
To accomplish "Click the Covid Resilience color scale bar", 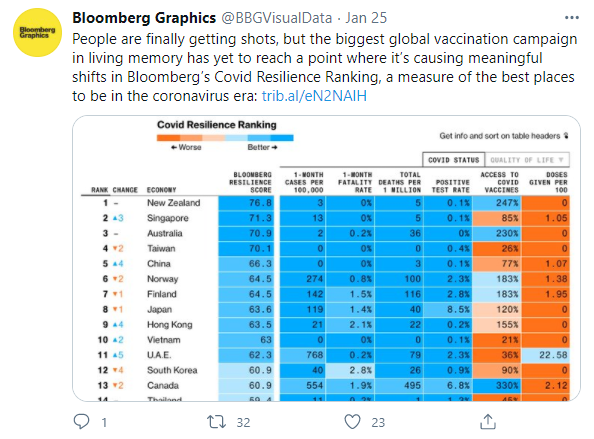I will (x=225, y=138).
